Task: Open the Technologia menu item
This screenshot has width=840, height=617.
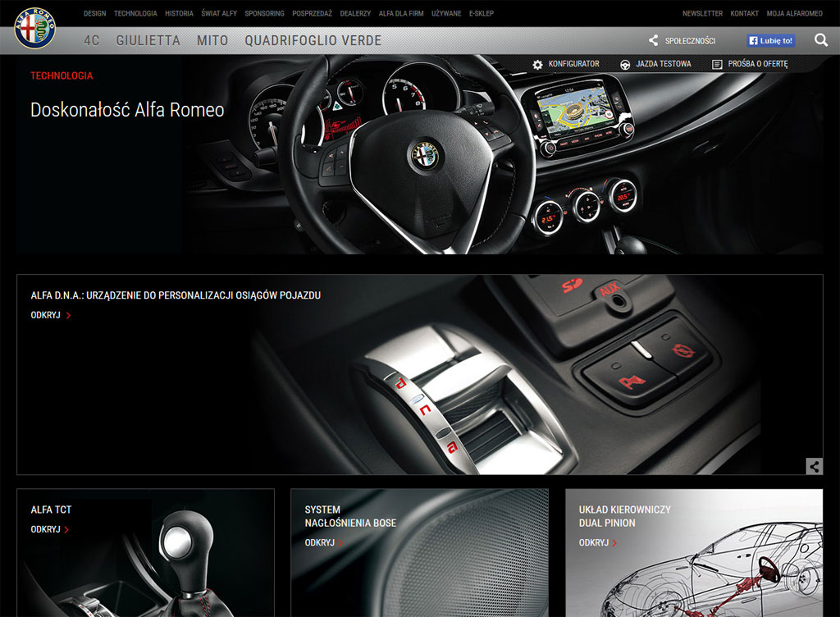Action: point(135,13)
